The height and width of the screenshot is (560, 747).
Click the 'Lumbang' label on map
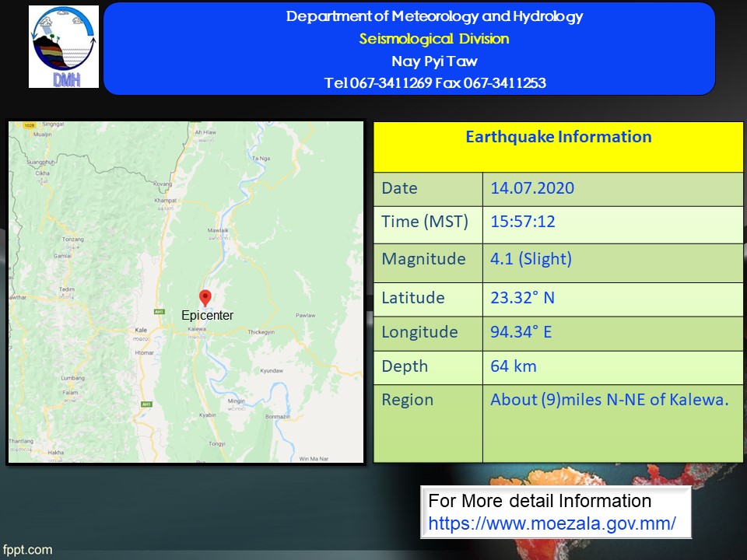(72, 378)
